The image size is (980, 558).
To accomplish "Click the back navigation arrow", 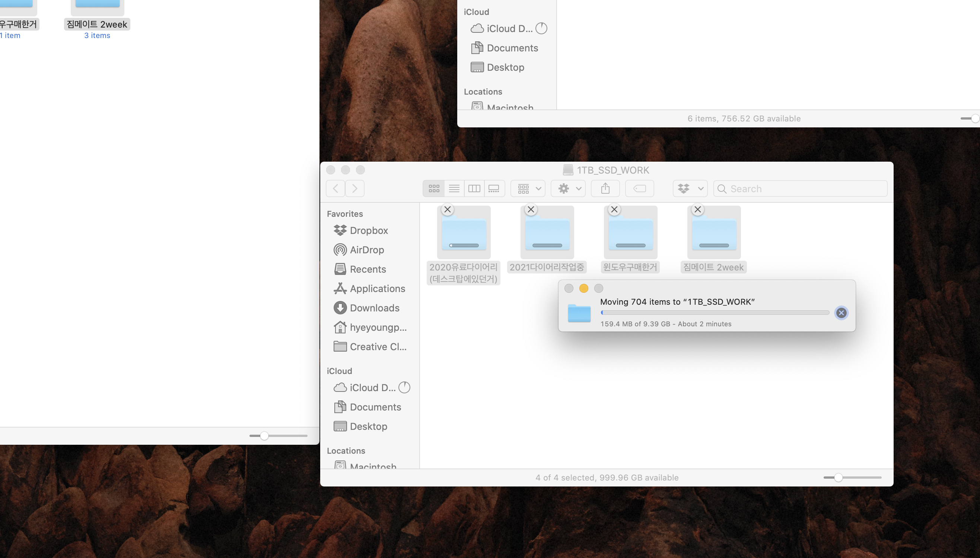I will tap(335, 188).
